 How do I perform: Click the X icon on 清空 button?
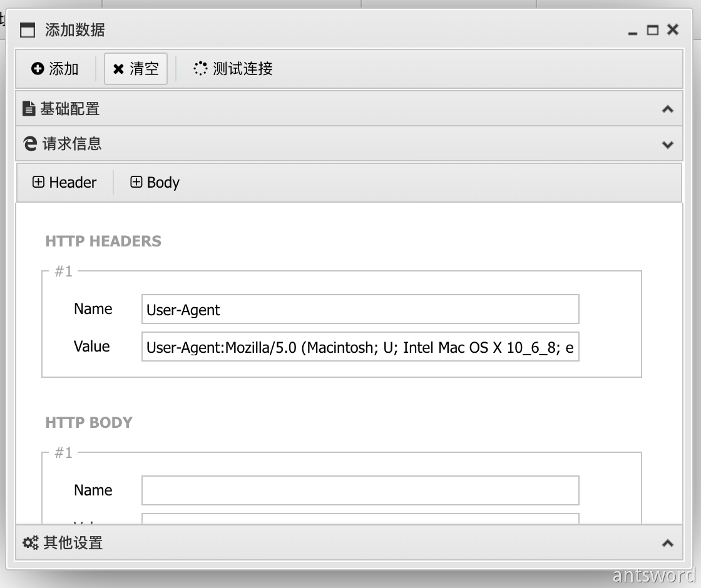118,69
